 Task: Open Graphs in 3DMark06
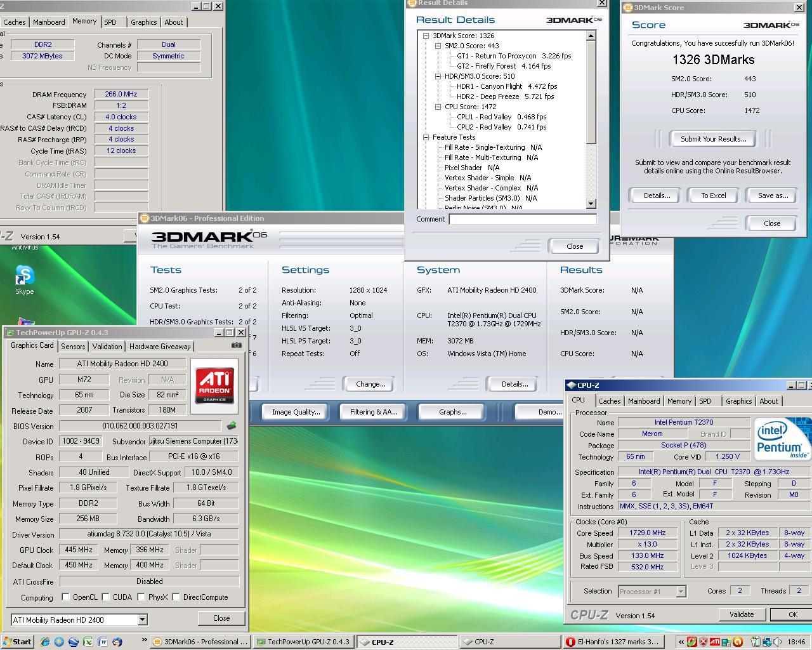452,412
